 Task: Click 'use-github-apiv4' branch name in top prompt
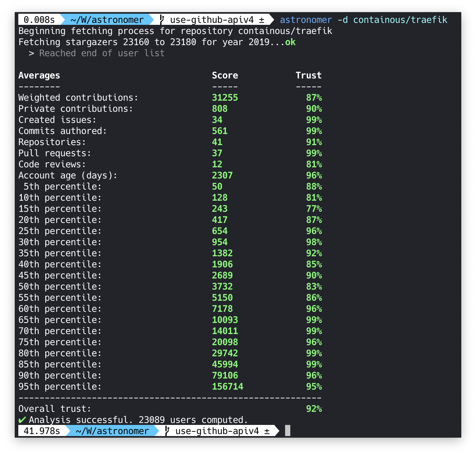212,20
